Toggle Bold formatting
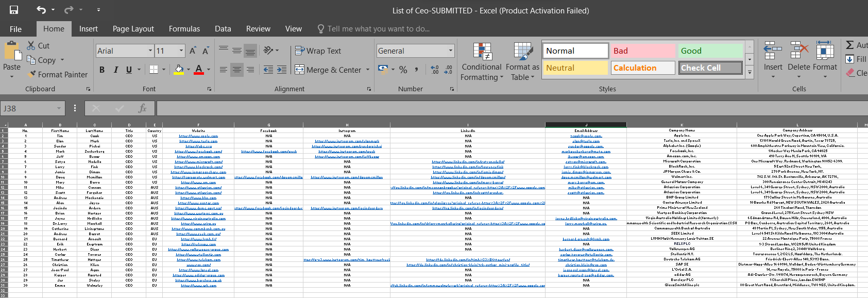The image size is (868, 298). pyautogui.click(x=102, y=70)
